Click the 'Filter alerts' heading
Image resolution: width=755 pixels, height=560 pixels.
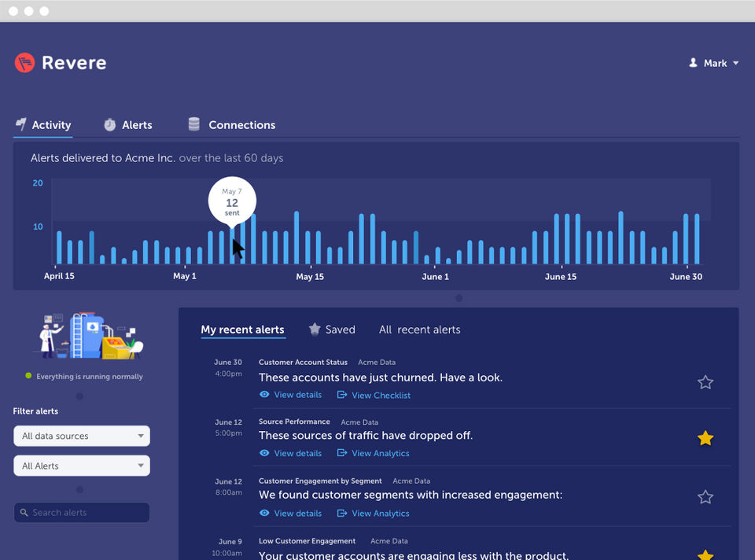[x=35, y=411]
